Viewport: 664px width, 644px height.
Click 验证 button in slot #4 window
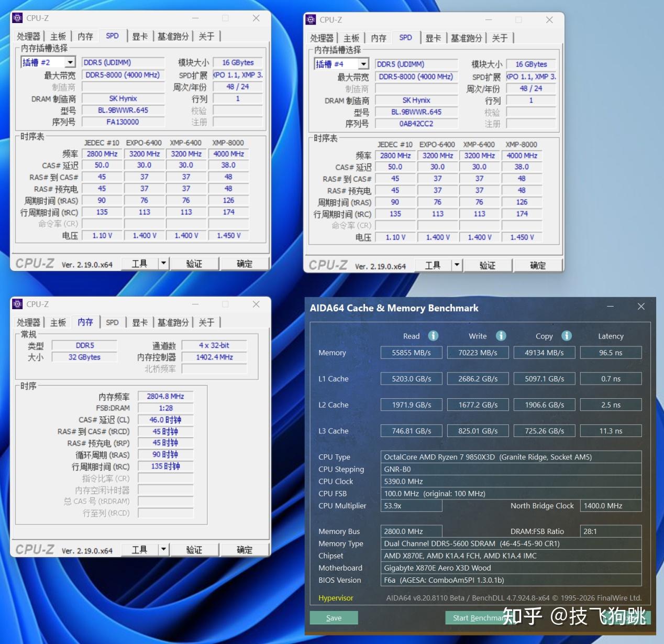point(488,265)
